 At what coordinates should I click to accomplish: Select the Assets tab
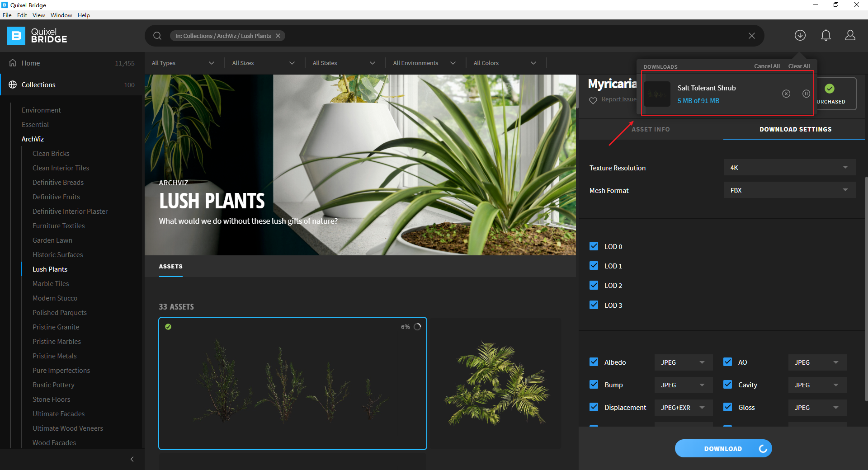click(x=170, y=267)
